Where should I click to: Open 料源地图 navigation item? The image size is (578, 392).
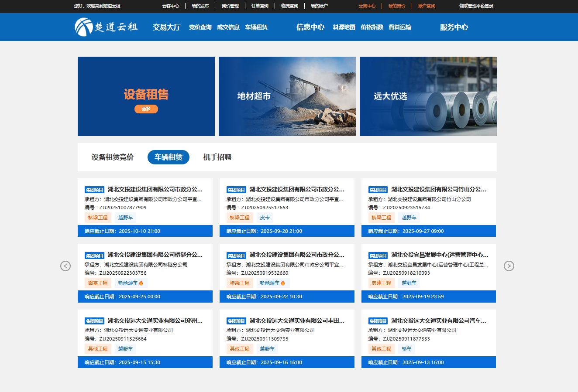(x=344, y=27)
